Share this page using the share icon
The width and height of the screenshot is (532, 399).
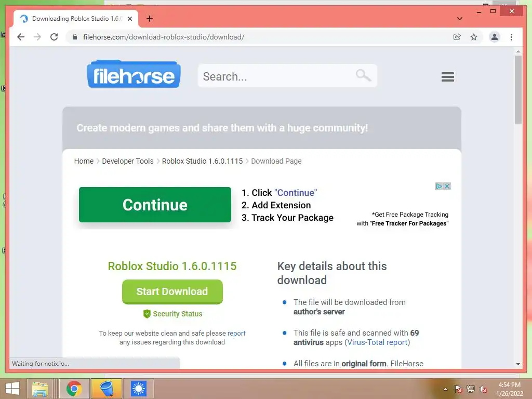pos(457,37)
